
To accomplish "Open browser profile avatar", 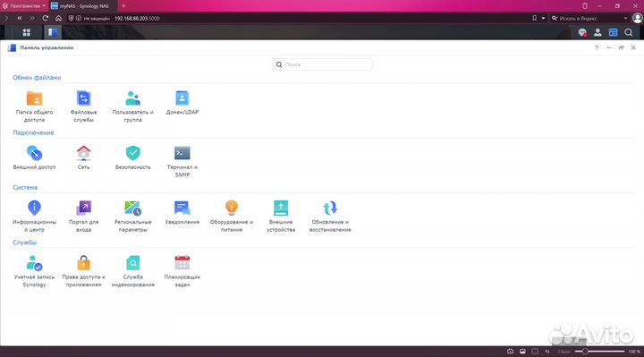I will pos(638,18).
